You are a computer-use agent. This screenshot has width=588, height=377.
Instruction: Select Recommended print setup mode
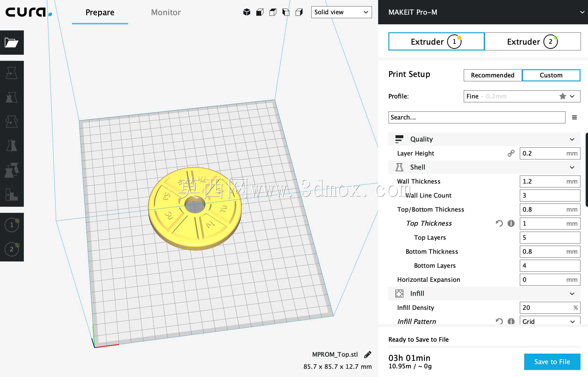493,75
